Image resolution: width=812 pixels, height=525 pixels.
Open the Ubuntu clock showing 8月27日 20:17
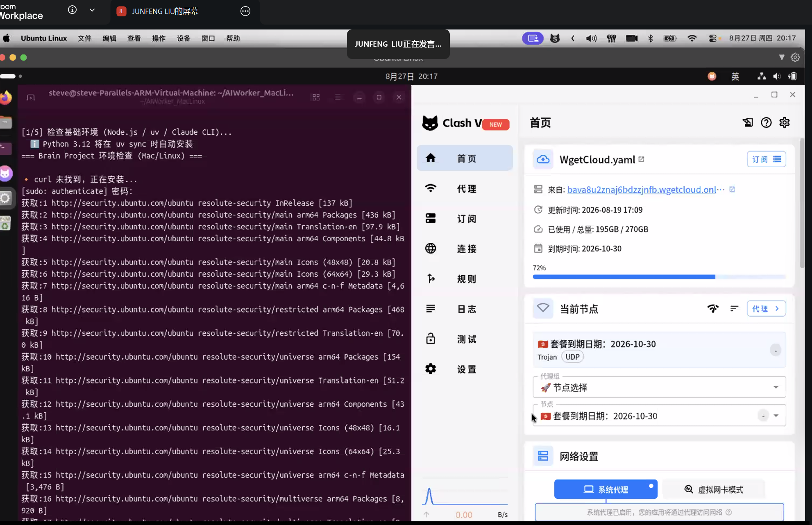(411, 76)
